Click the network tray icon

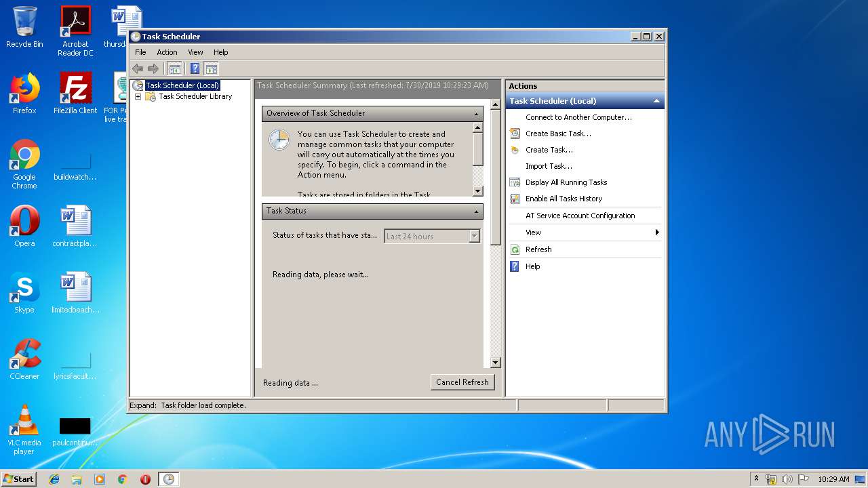click(771, 479)
